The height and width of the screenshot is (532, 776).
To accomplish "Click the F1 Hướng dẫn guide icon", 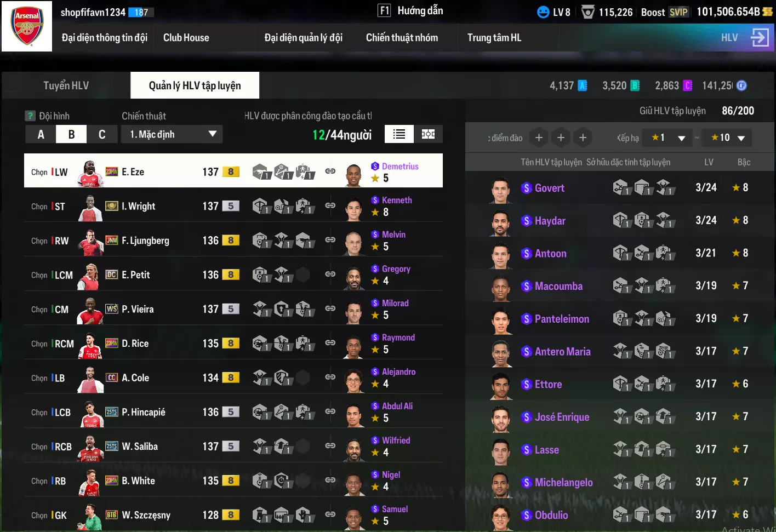I will coord(384,10).
